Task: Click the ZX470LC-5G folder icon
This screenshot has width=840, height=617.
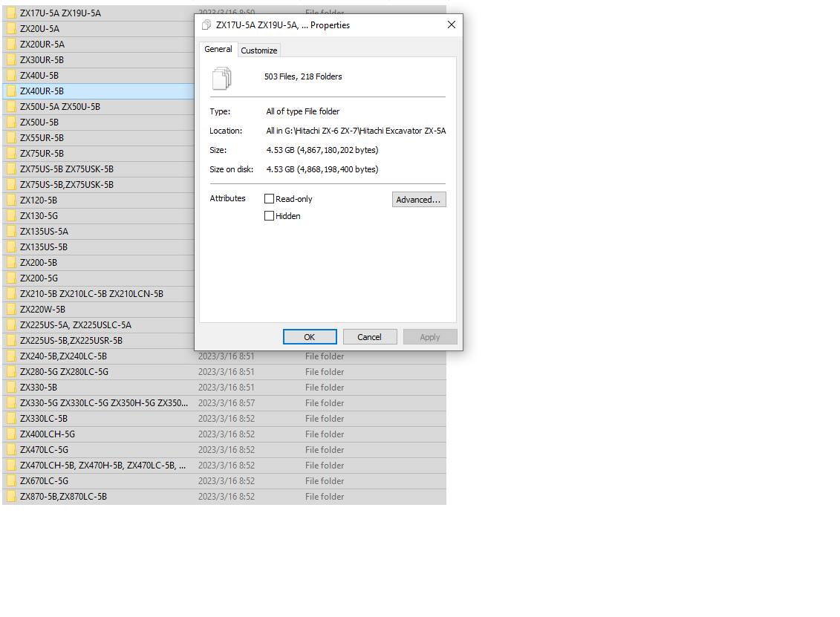Action: click(11, 449)
